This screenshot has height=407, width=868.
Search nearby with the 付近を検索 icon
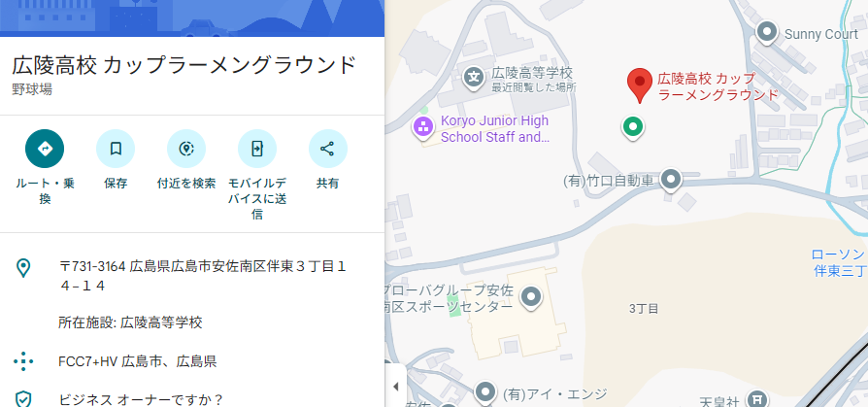click(186, 149)
